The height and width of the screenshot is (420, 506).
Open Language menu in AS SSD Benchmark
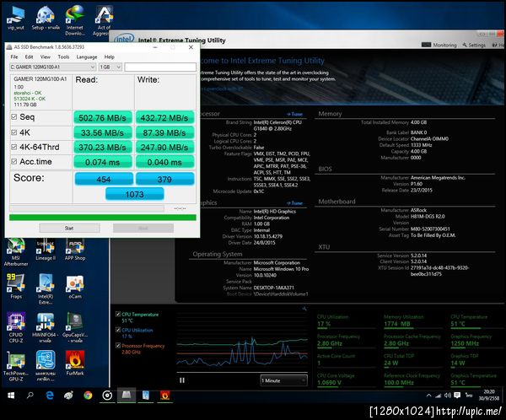point(87,57)
